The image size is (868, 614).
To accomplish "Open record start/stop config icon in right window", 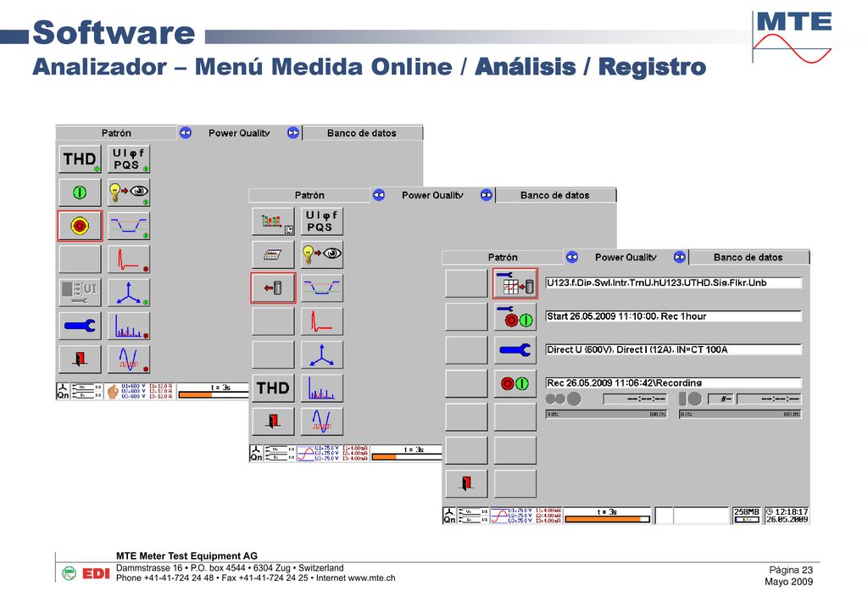I will (515, 316).
